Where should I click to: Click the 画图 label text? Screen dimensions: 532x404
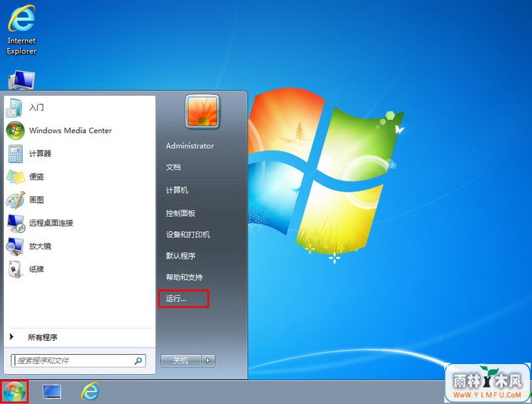pyautogui.click(x=37, y=200)
